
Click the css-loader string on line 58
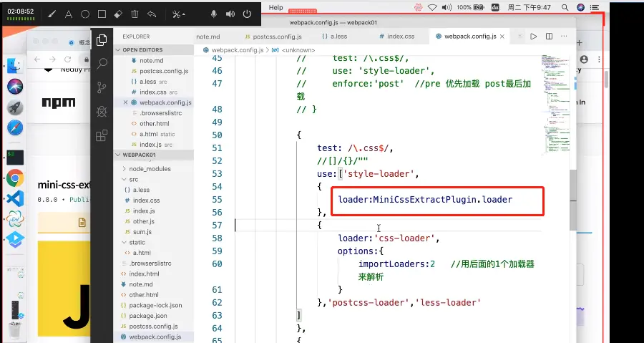click(x=404, y=238)
